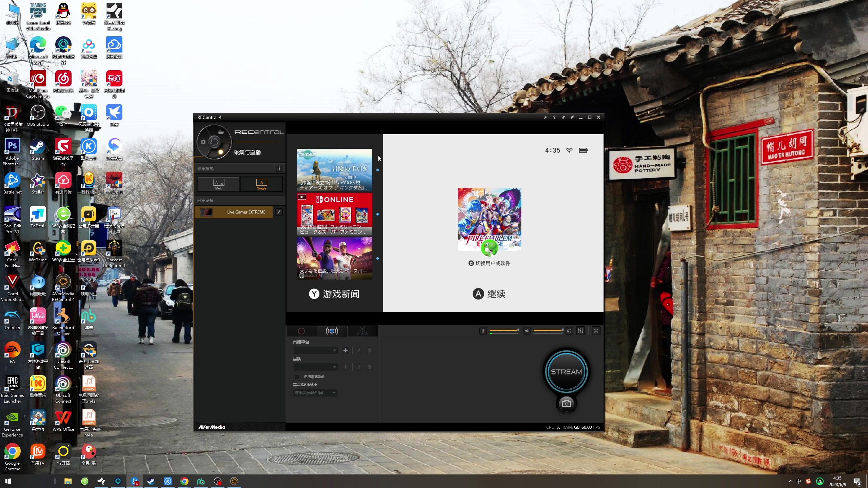Open the audio mixer settings
The image size is (868, 488).
[580, 331]
